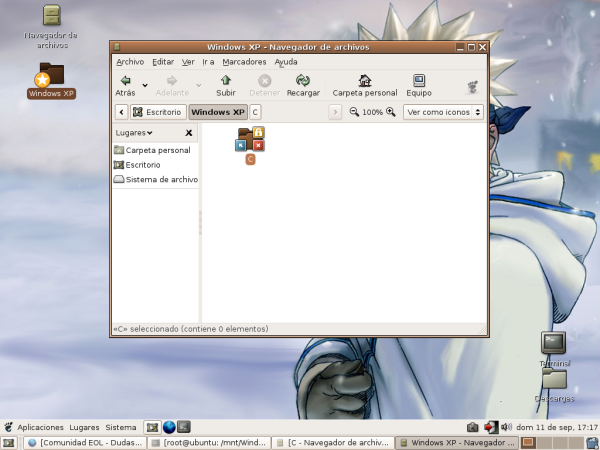Screen dimensions: 600x450
Task: Click the volume speaker icon
Action: pos(506,427)
